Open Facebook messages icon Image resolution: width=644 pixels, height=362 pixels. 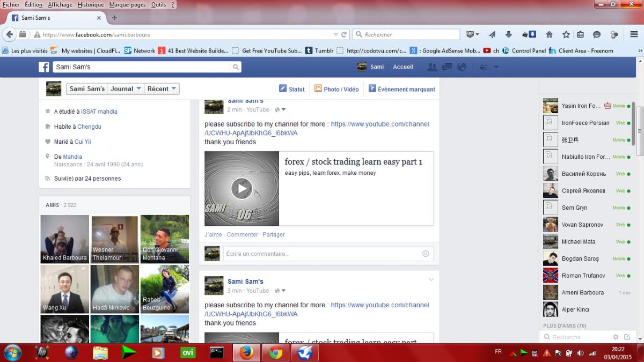[447, 67]
